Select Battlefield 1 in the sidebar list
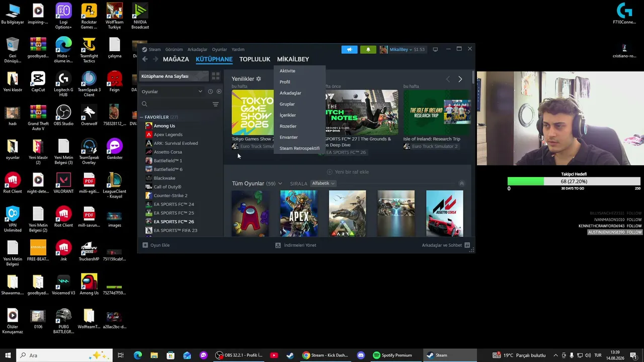This screenshot has height=362, width=644. point(168,161)
